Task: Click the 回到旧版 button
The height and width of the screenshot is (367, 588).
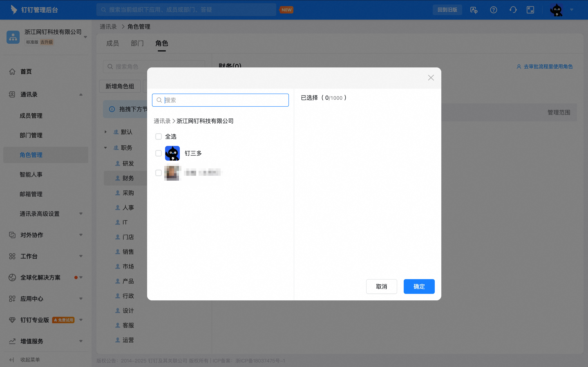Action: click(x=447, y=10)
